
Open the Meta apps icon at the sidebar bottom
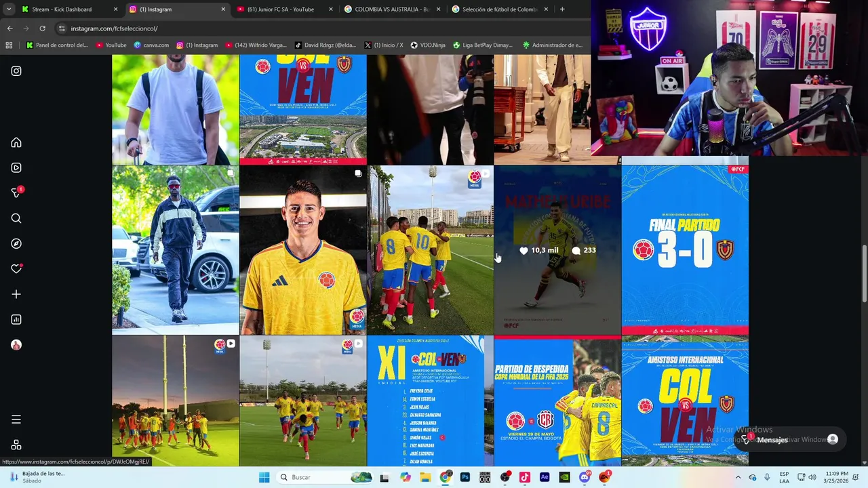click(x=16, y=445)
